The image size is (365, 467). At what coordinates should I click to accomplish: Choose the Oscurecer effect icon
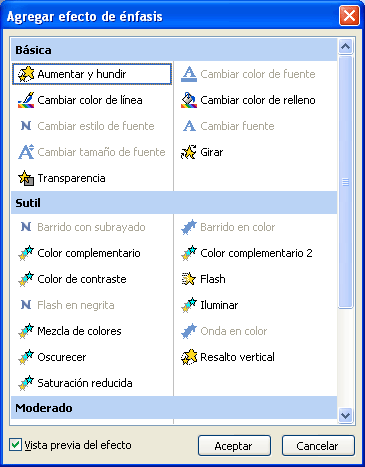pos(26,357)
